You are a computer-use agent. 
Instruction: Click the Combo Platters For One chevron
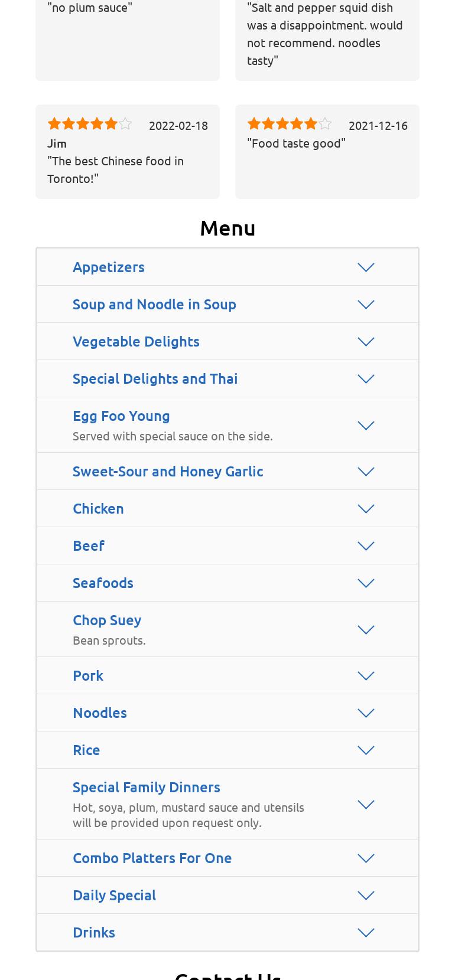tap(366, 858)
